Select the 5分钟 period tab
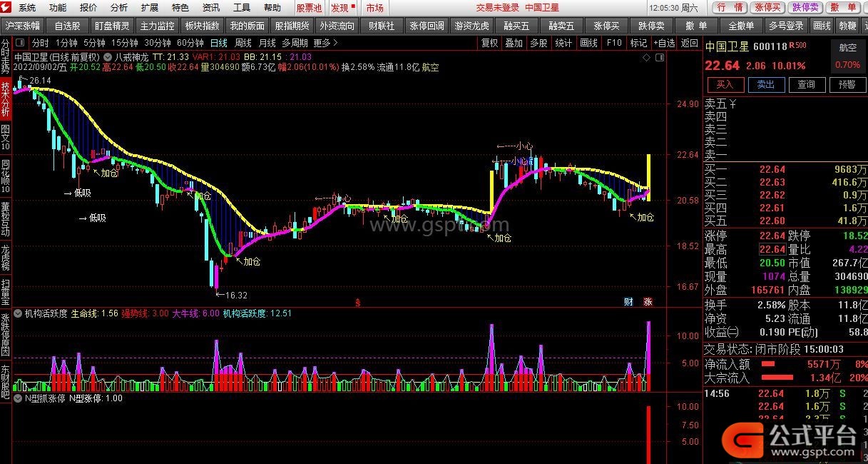 point(94,43)
